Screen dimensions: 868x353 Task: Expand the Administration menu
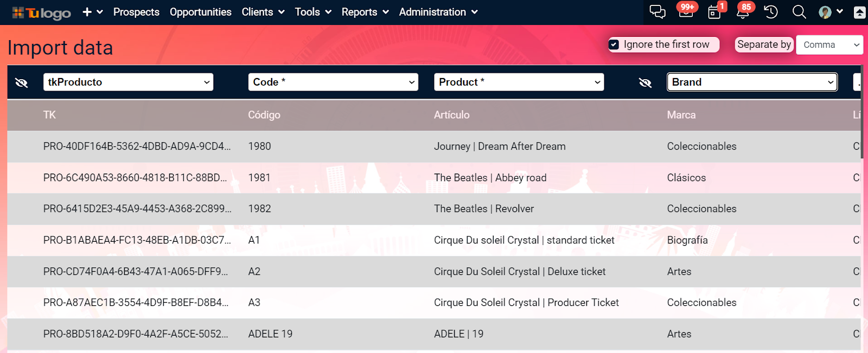pos(438,12)
